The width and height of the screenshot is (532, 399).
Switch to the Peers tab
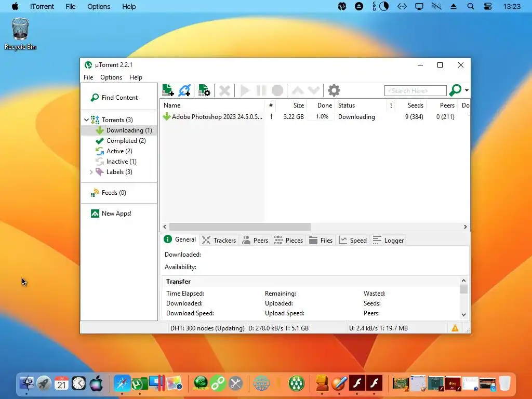click(256, 240)
